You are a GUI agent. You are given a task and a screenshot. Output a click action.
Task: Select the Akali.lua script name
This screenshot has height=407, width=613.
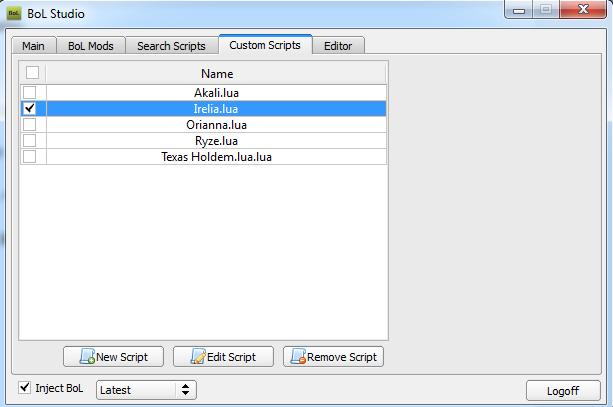tap(216, 93)
